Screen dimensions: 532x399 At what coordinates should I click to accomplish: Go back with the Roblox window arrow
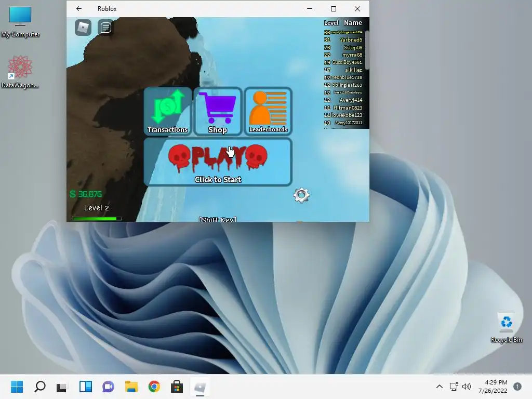click(x=79, y=9)
